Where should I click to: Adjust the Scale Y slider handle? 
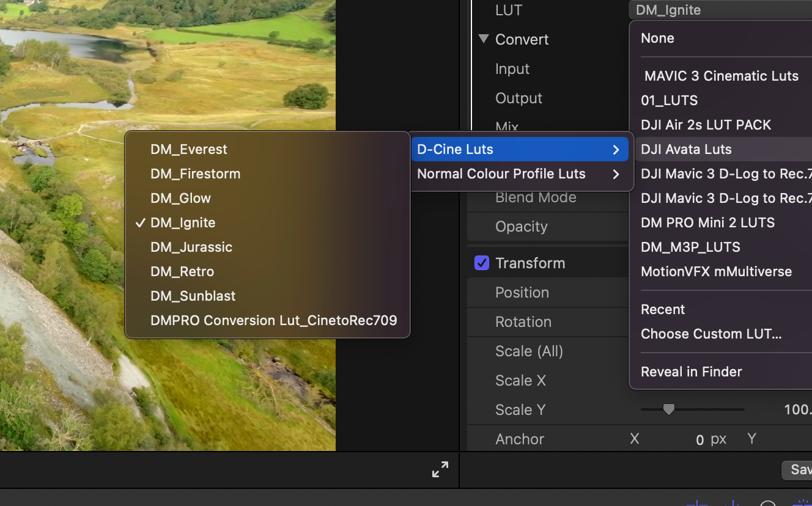tap(669, 409)
